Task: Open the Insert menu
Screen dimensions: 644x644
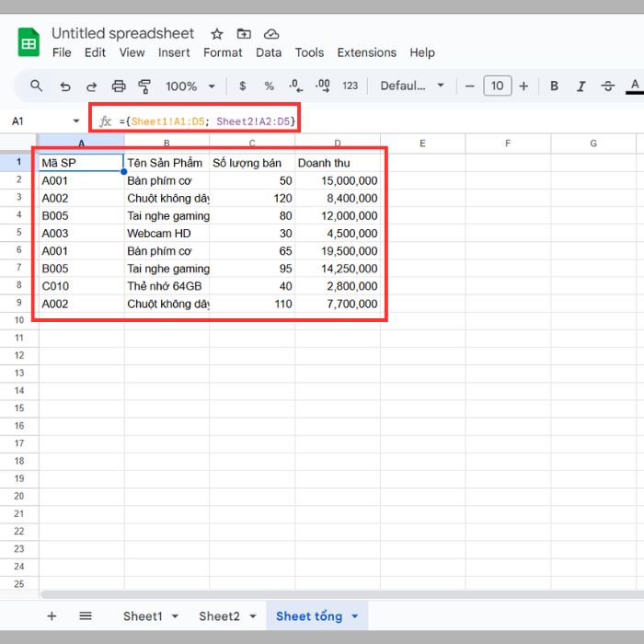Action: 174,52
